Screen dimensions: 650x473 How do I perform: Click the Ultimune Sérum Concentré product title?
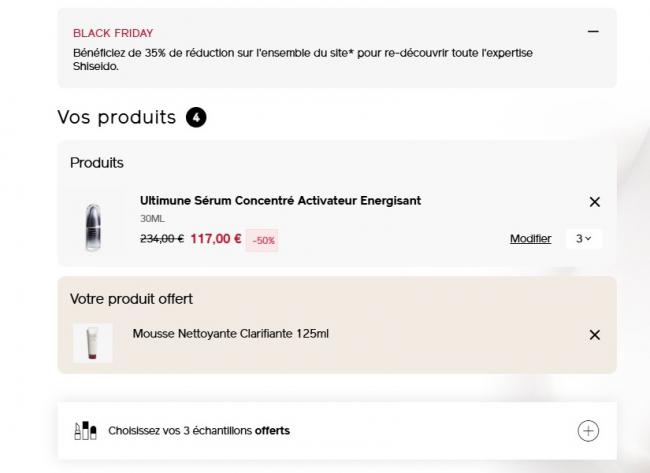[280, 200]
